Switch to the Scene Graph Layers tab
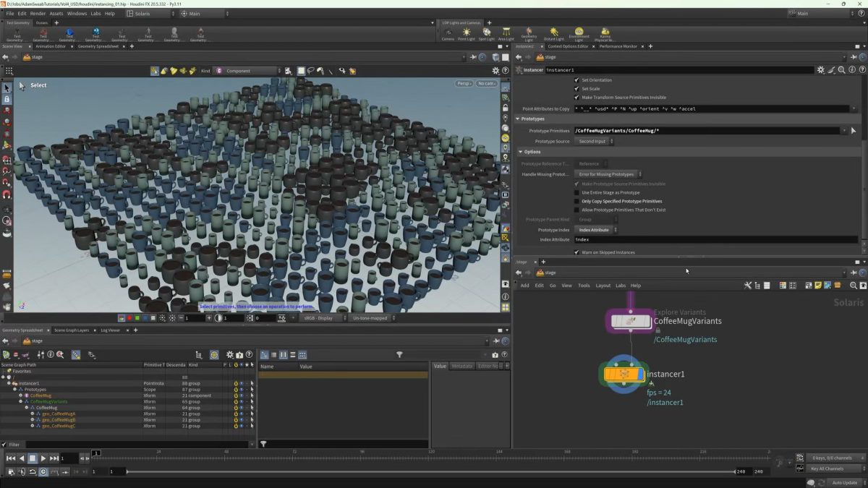 (72, 330)
